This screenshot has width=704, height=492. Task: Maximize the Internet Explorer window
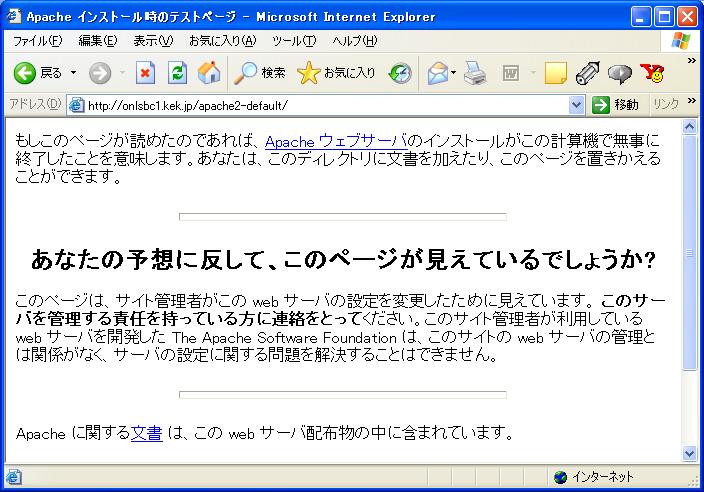[x=664, y=17]
